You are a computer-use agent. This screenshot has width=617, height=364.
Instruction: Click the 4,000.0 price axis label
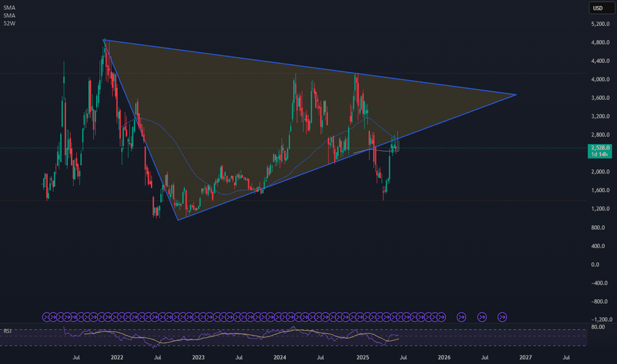(x=600, y=79)
